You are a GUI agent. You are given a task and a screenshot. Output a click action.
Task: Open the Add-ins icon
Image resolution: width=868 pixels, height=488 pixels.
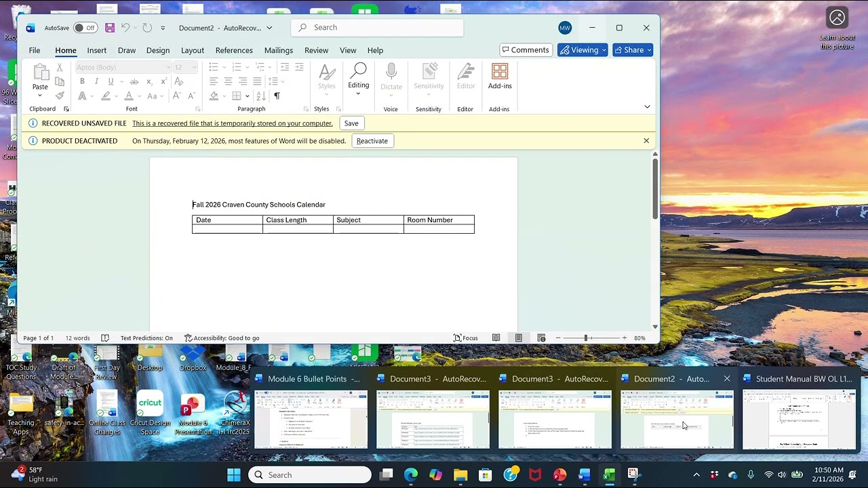pos(500,72)
